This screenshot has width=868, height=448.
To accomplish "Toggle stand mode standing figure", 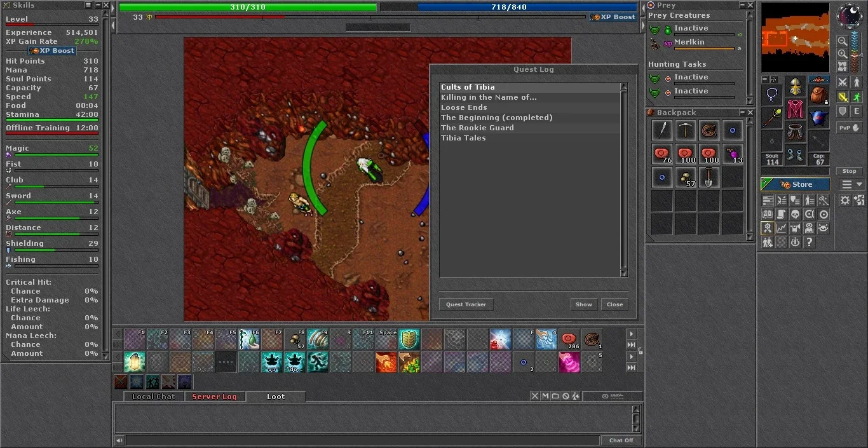I will 857,82.
